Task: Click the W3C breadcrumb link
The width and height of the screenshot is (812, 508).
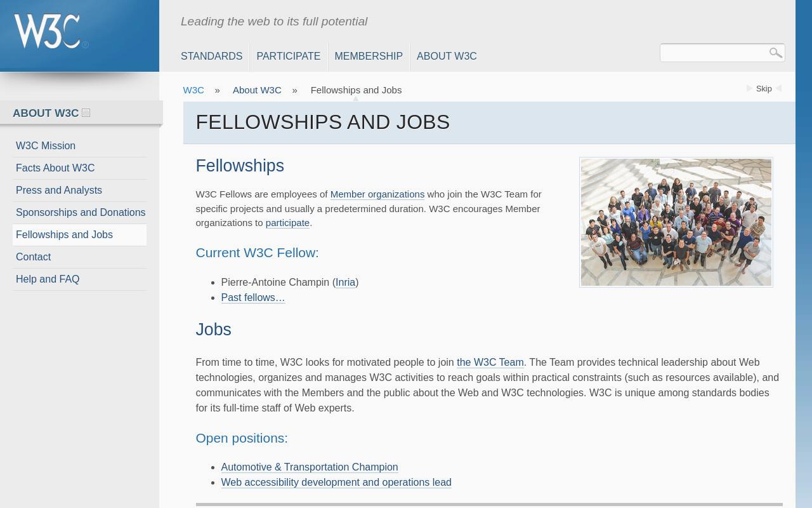Action: [x=193, y=90]
